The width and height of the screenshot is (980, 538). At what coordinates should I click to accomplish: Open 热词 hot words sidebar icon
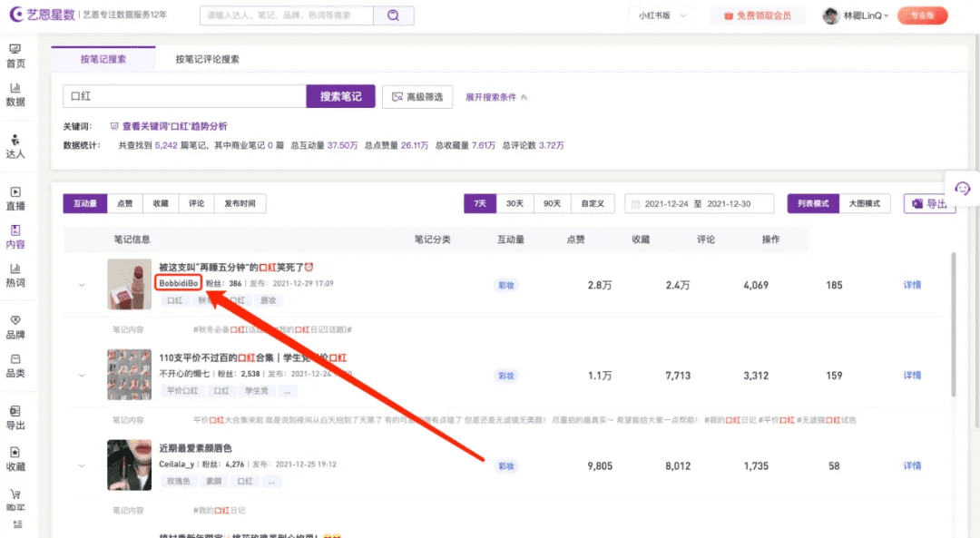tap(15, 269)
